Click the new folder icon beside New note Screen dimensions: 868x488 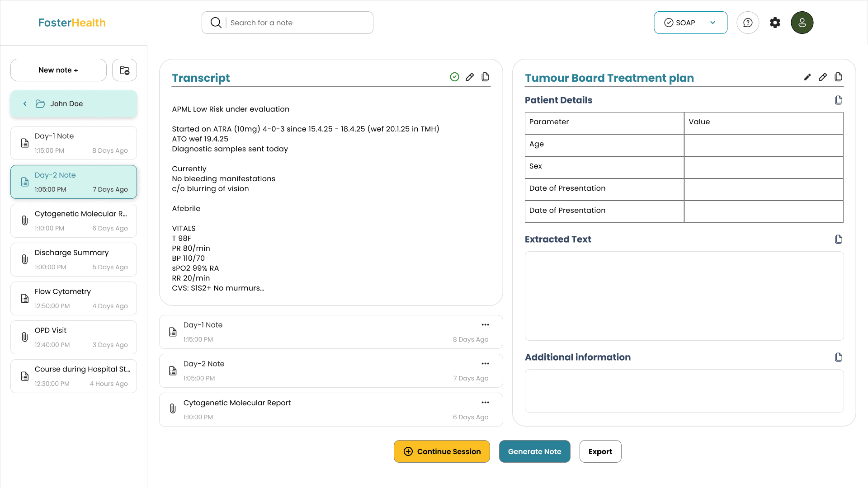(x=124, y=70)
